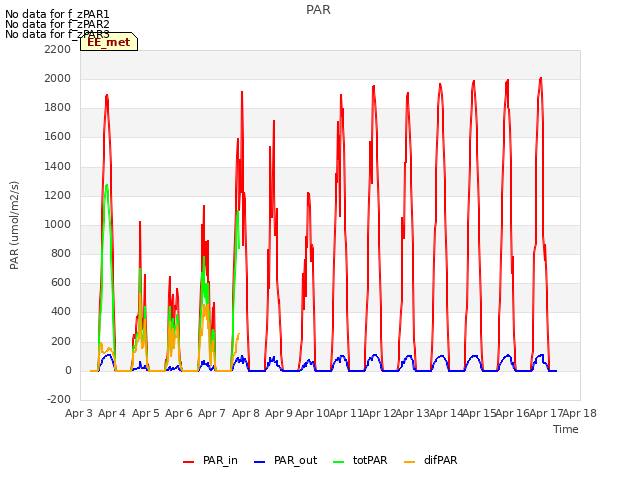This screenshot has width=640, height=480.
Task: Click the green totPAR legend swatch
Action: click(338, 462)
